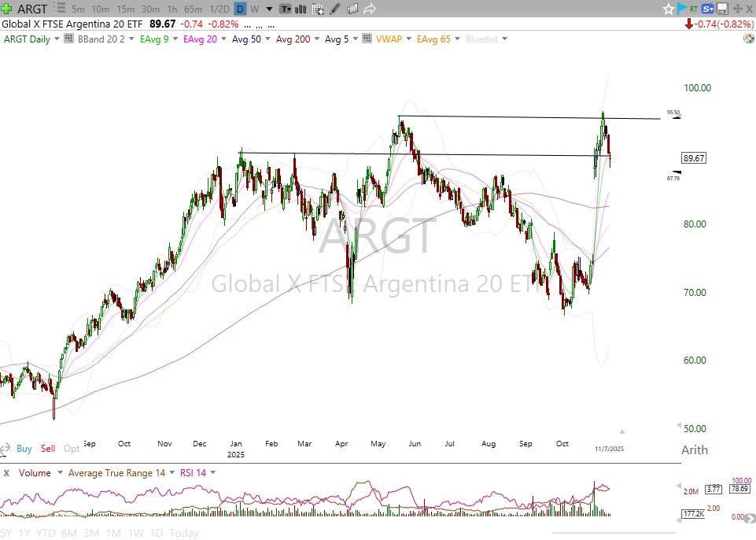Screen dimensions: 756x540
Task: Click the Opt options button
Action: (72, 449)
